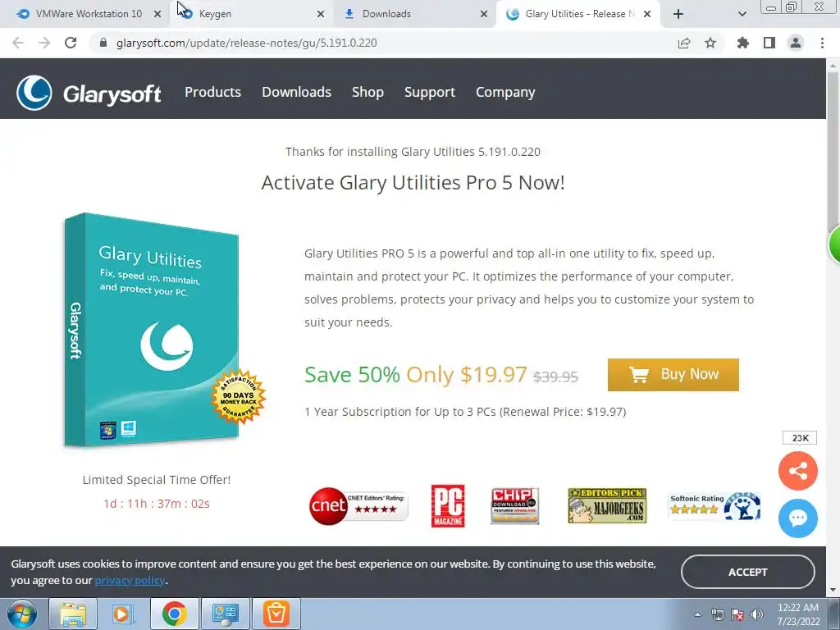Click the Buy Now button
Screen dimensions: 840x630
(x=673, y=374)
